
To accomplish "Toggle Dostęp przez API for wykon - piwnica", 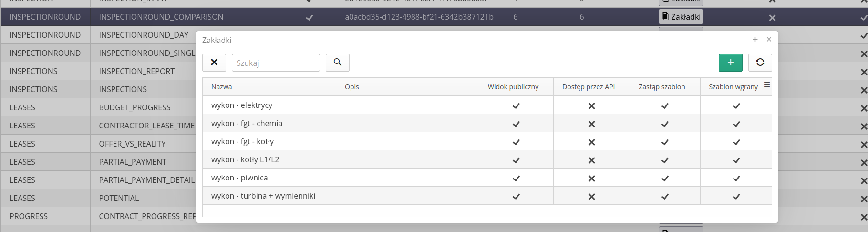I will click(x=591, y=178).
